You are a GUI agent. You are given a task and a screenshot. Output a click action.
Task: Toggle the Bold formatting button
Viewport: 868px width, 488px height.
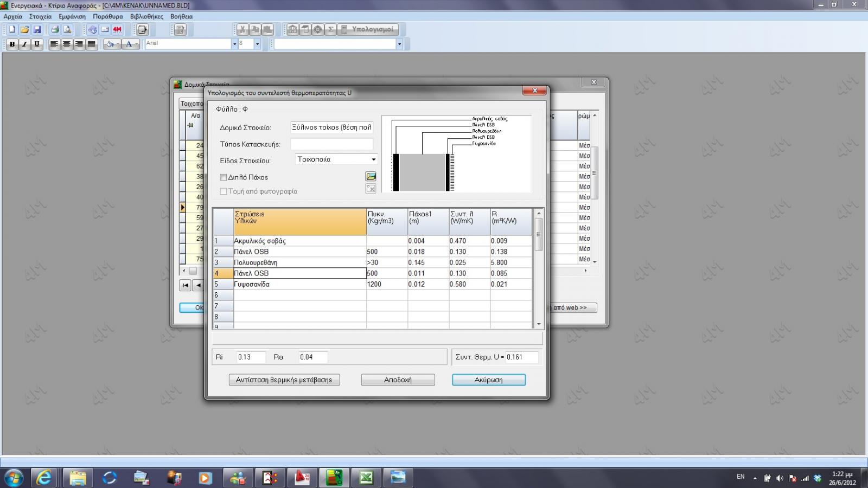pyautogui.click(x=12, y=44)
